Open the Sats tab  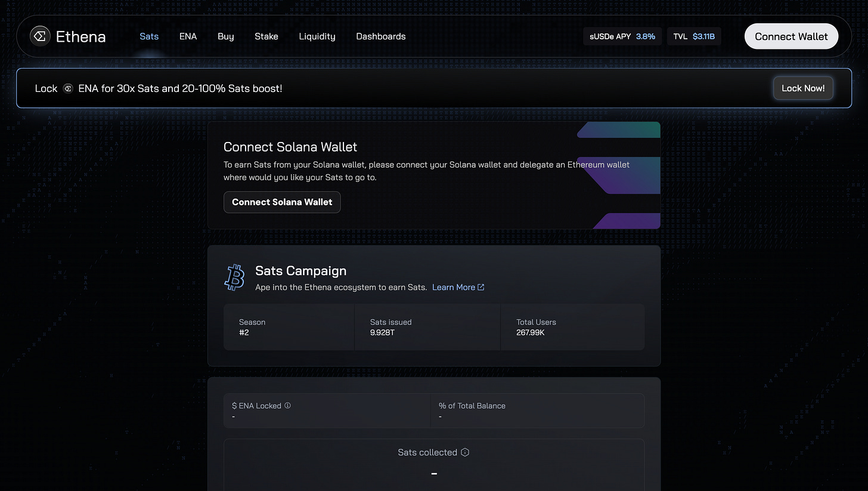point(149,36)
